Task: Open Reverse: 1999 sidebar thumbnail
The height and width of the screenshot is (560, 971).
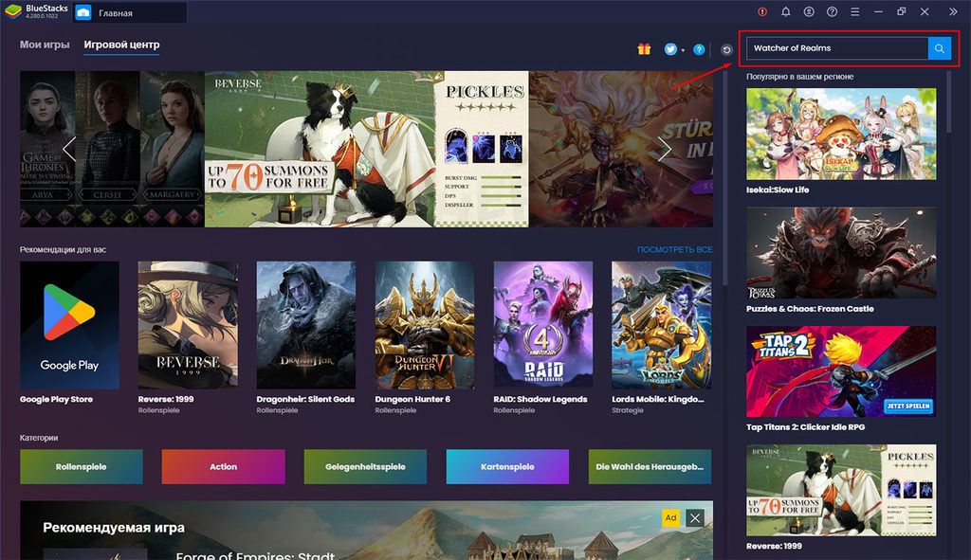Action: click(x=841, y=490)
